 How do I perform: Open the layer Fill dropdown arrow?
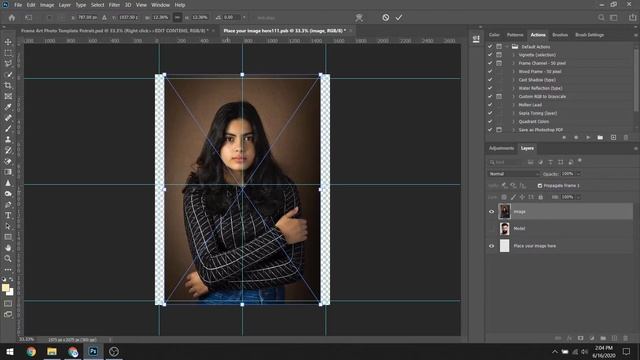coord(578,197)
